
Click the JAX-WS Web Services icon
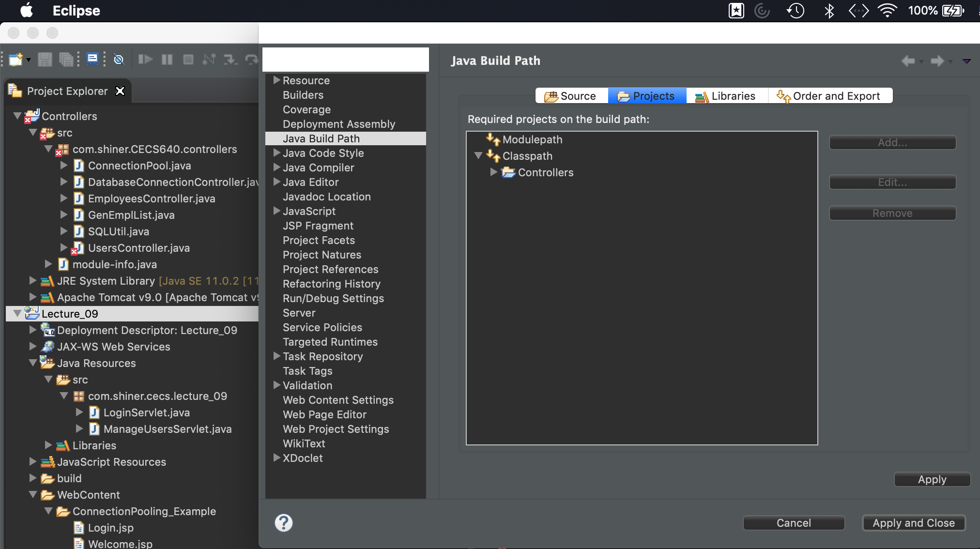(47, 347)
